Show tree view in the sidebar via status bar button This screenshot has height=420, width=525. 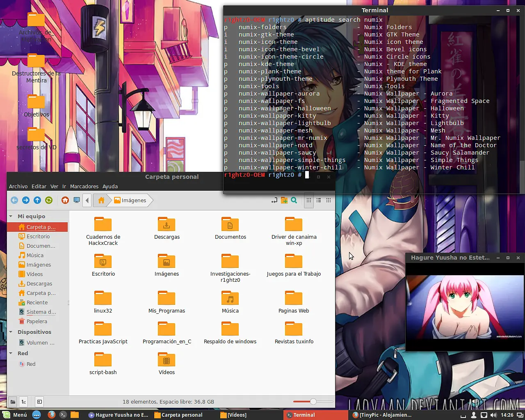[x=24, y=402]
